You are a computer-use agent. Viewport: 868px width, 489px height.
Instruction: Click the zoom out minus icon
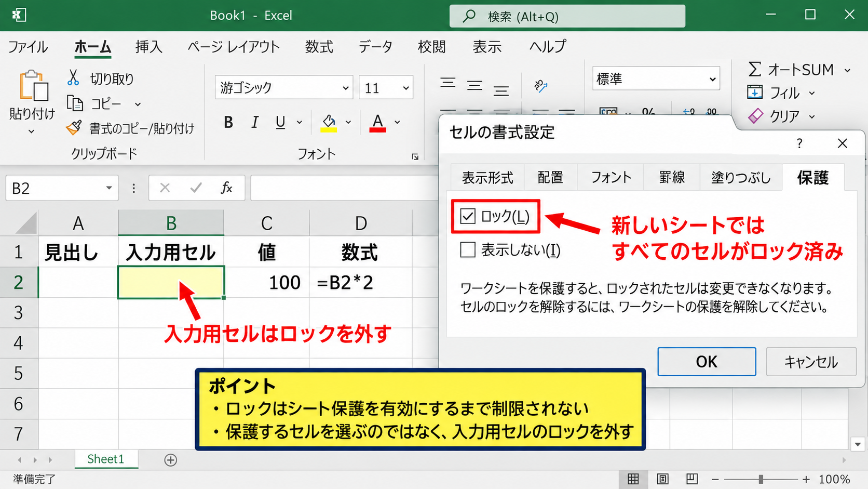click(x=715, y=479)
